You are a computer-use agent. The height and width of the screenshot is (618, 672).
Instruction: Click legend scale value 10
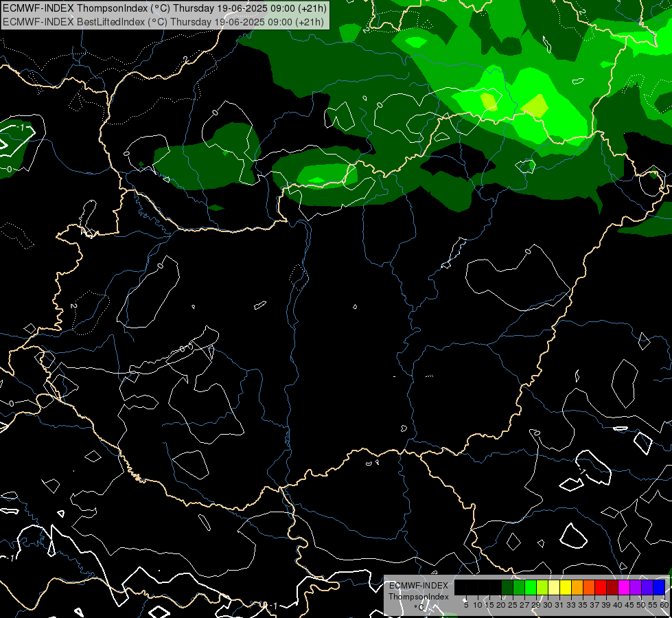tap(478, 605)
